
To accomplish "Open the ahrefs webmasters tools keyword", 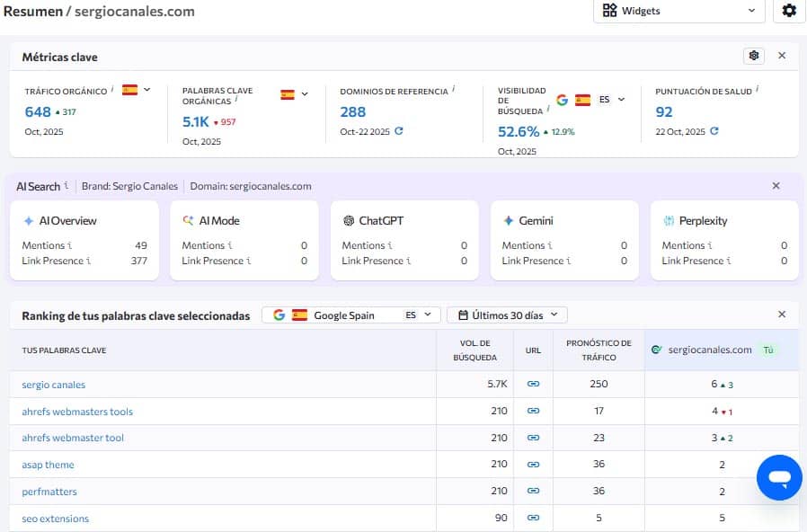I will [x=77, y=412].
